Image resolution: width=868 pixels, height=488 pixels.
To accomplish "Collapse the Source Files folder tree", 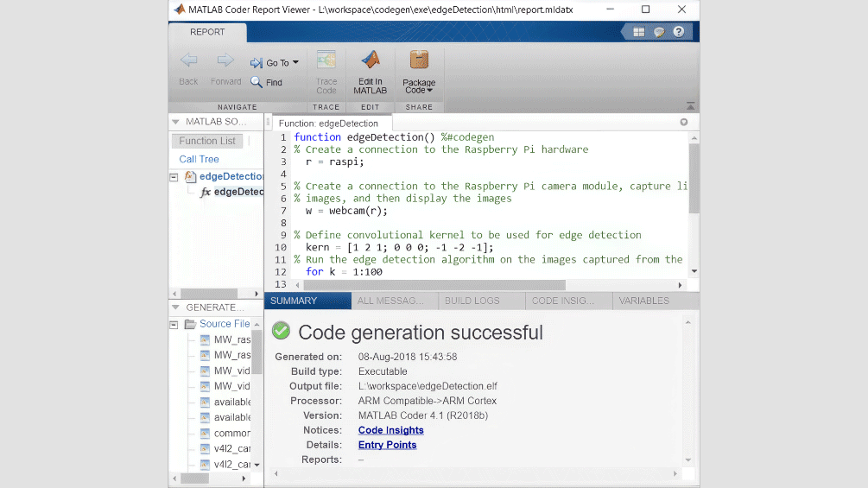I will [174, 325].
